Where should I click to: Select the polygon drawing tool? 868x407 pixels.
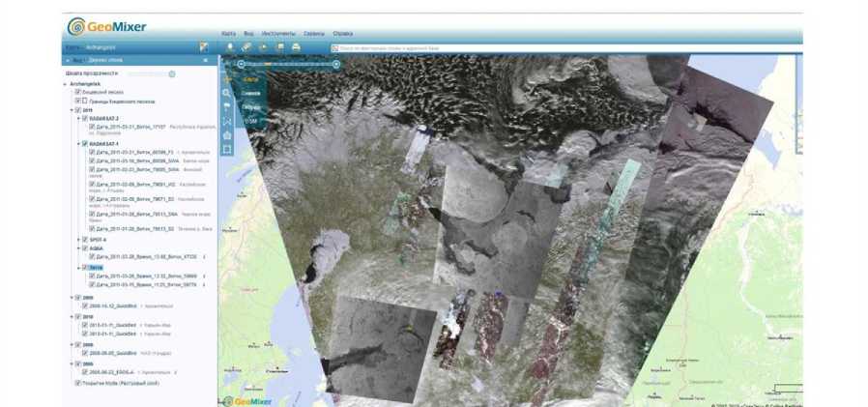click(226, 135)
